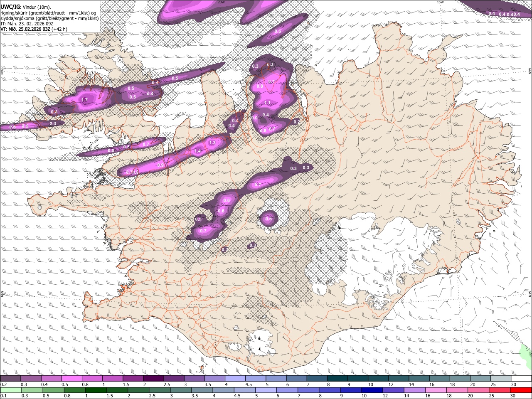Viewport: 532px width, 399px height.
Task: Click the 'rigning/skúrir (grænt/blátt/rautt - mm/1klst) og' line
Action: point(48,13)
